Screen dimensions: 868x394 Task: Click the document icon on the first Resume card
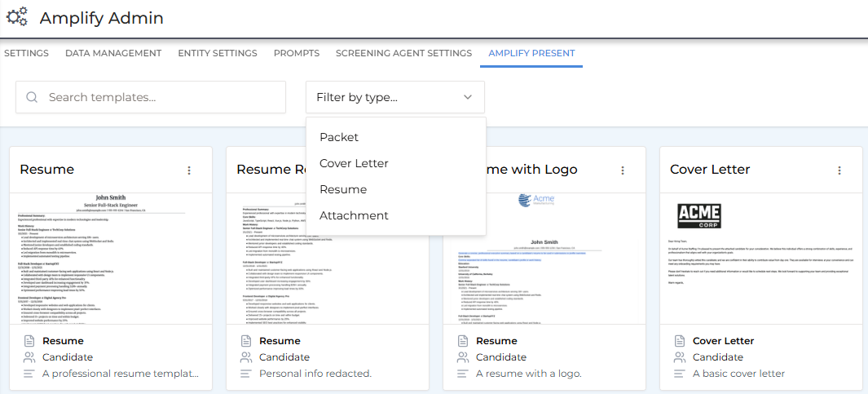coord(29,341)
